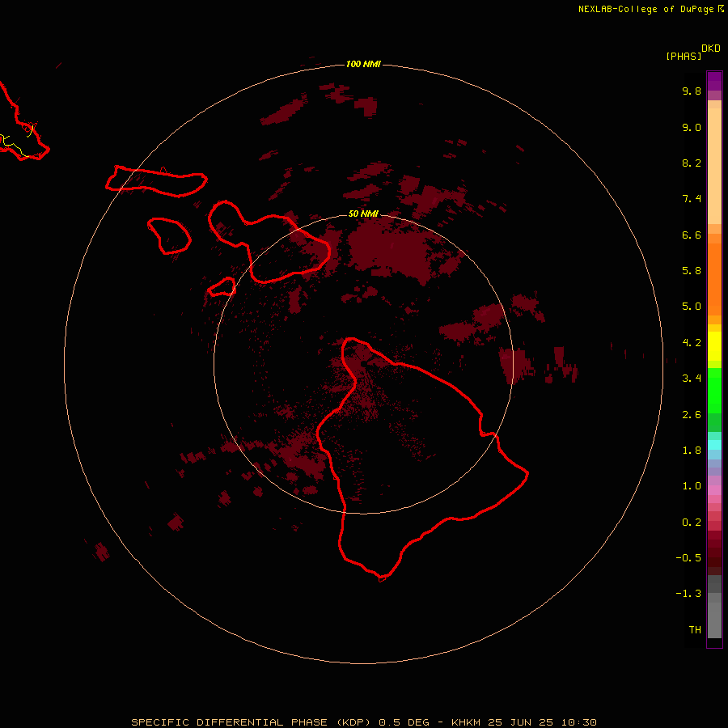Click the 100 NMI range ring label

click(363, 64)
